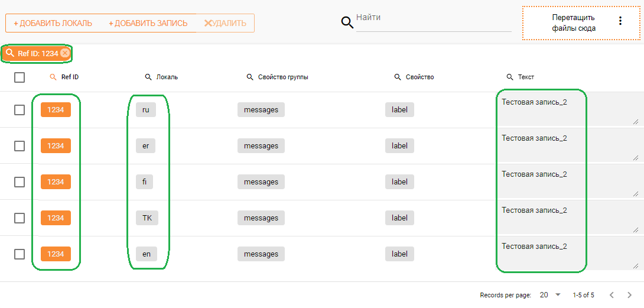Tick the checkbox for the en row
This screenshot has width=644, height=308.
tap(19, 254)
